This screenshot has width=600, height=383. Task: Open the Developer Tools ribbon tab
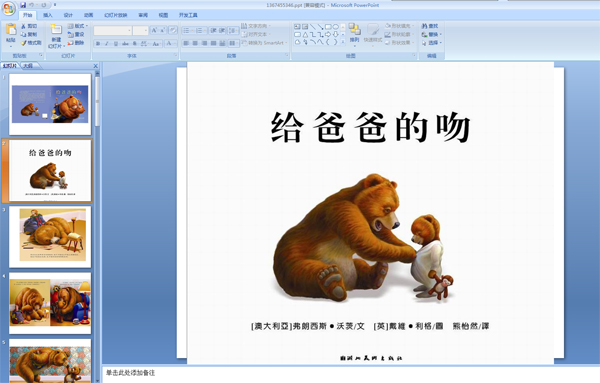click(x=188, y=15)
